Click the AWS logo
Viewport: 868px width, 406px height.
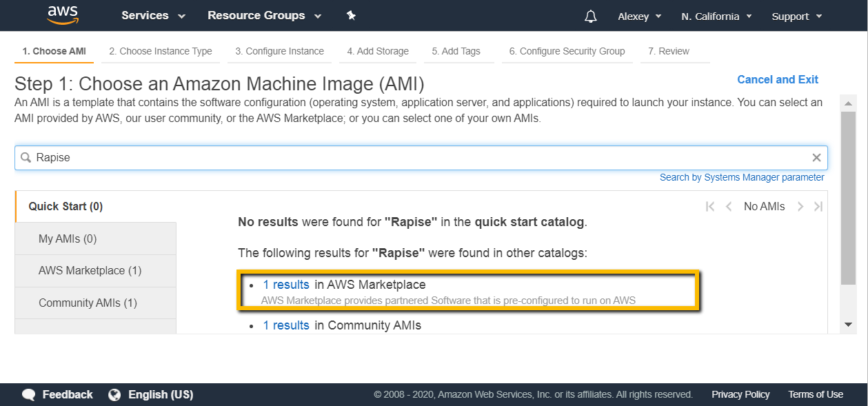coord(62,15)
